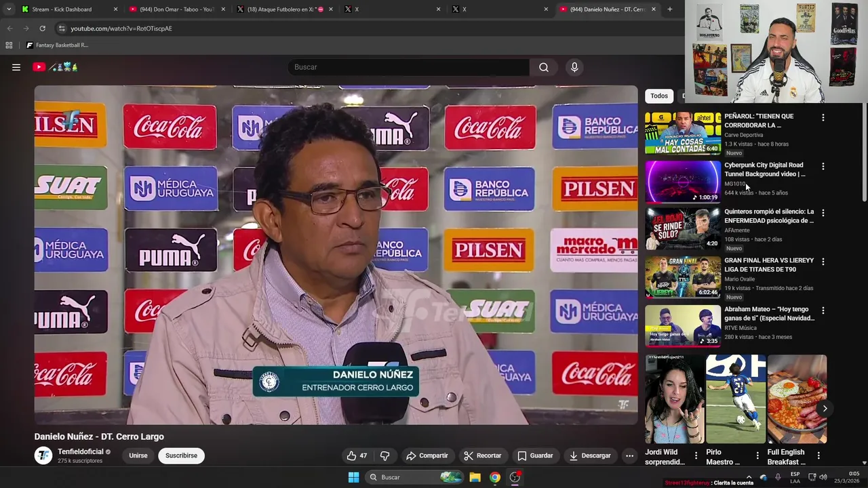Viewport: 868px width, 488px height.
Task: Open options for Abraham Mateo video suggestion
Action: coord(823,310)
